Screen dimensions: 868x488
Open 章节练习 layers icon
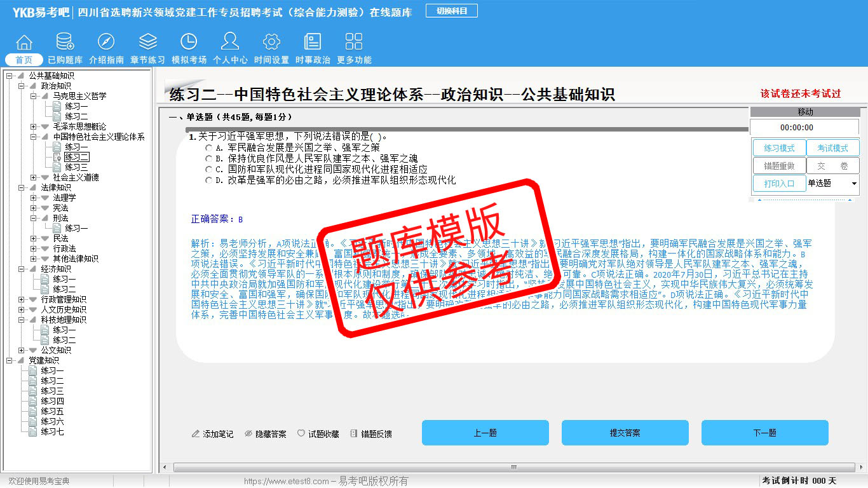click(x=147, y=42)
